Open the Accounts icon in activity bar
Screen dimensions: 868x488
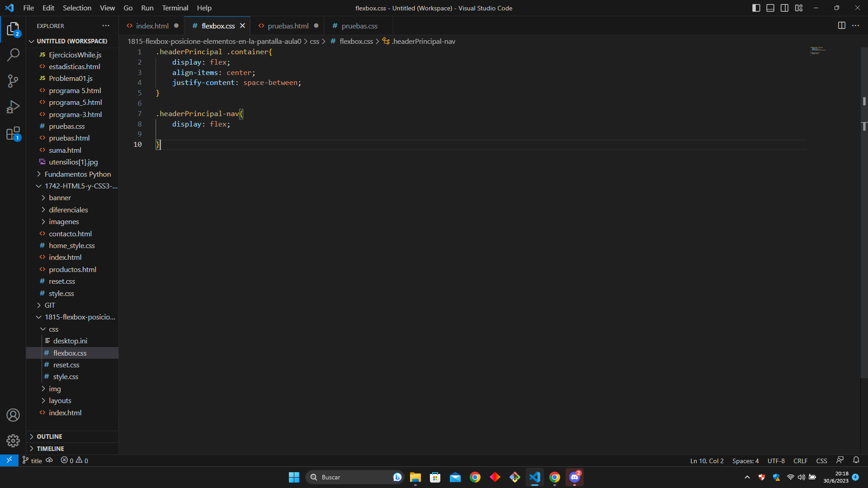click(13, 415)
